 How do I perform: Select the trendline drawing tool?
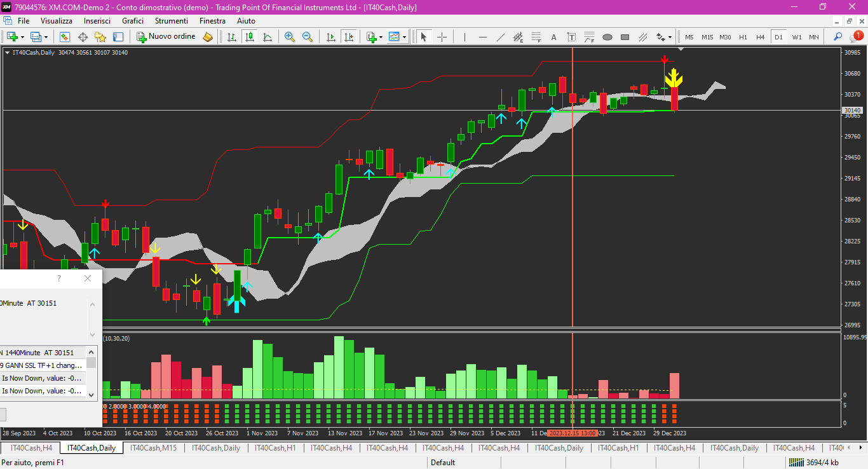[501, 37]
